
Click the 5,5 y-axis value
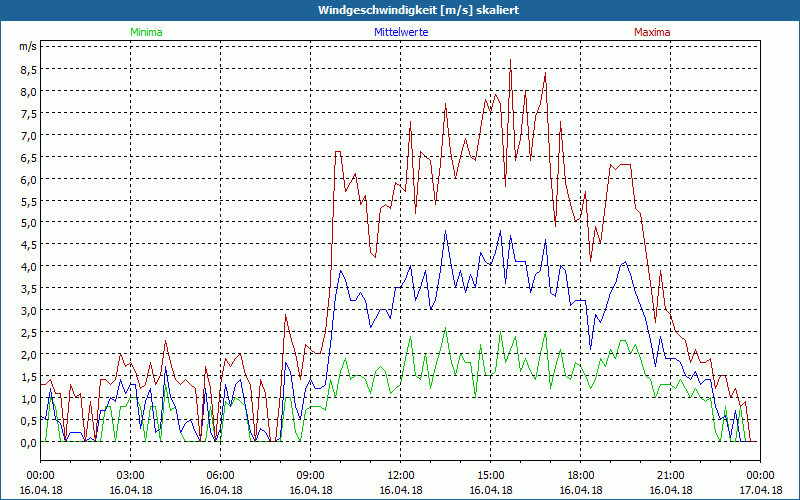coord(28,202)
